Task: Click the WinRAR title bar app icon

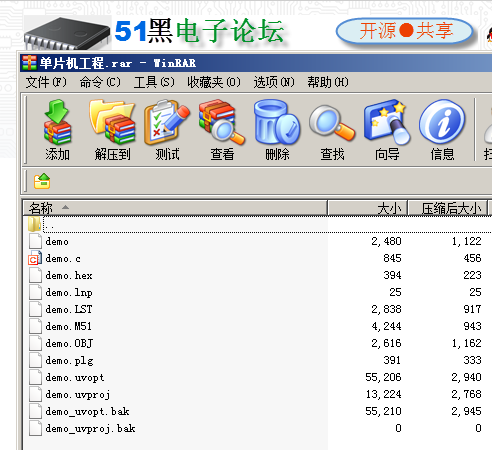Action: (x=29, y=63)
